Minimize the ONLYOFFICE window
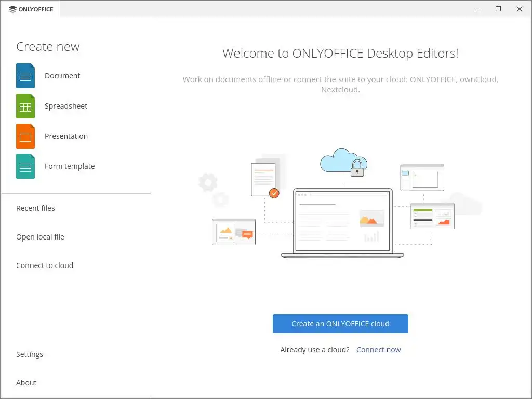Image resolution: width=532 pixels, height=399 pixels. (x=477, y=9)
